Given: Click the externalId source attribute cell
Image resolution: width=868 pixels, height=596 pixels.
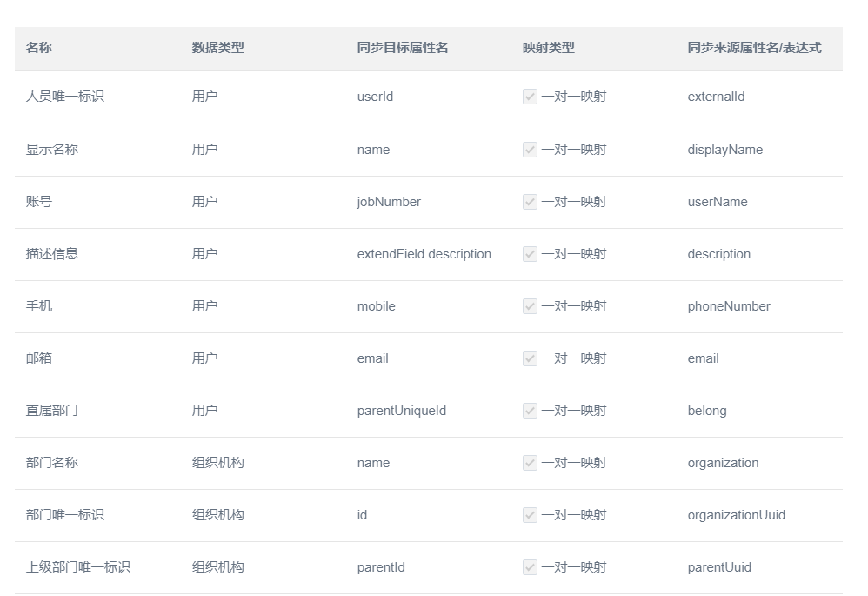Looking at the screenshot, I should click(x=716, y=97).
